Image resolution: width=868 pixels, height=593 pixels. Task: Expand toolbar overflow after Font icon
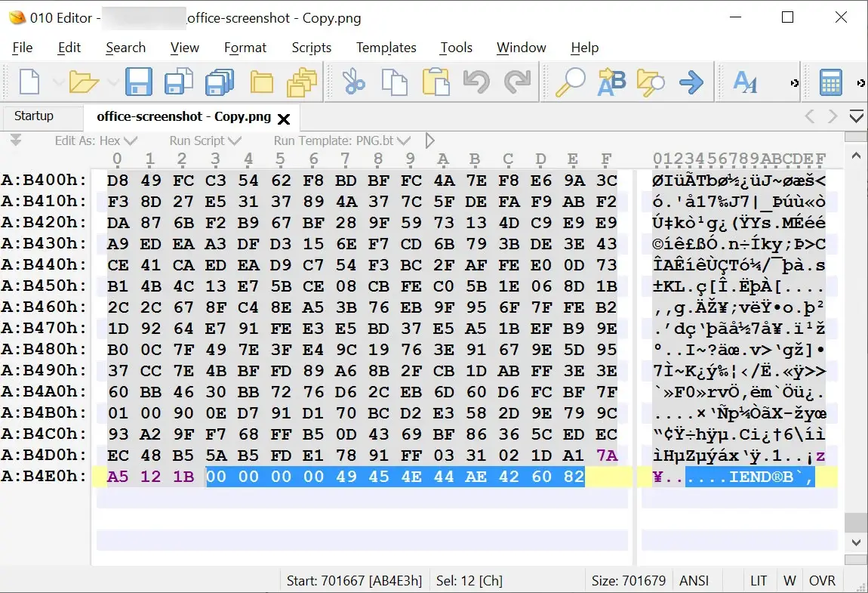coord(794,83)
